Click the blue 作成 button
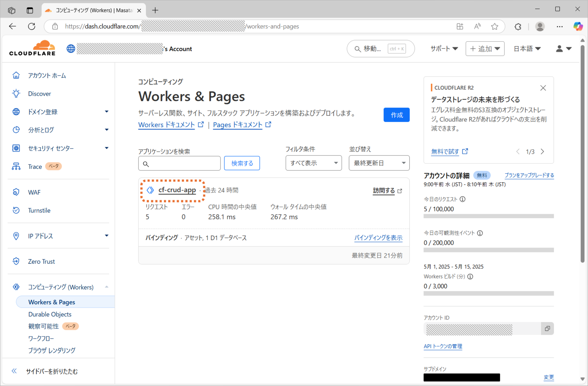 [x=397, y=115]
